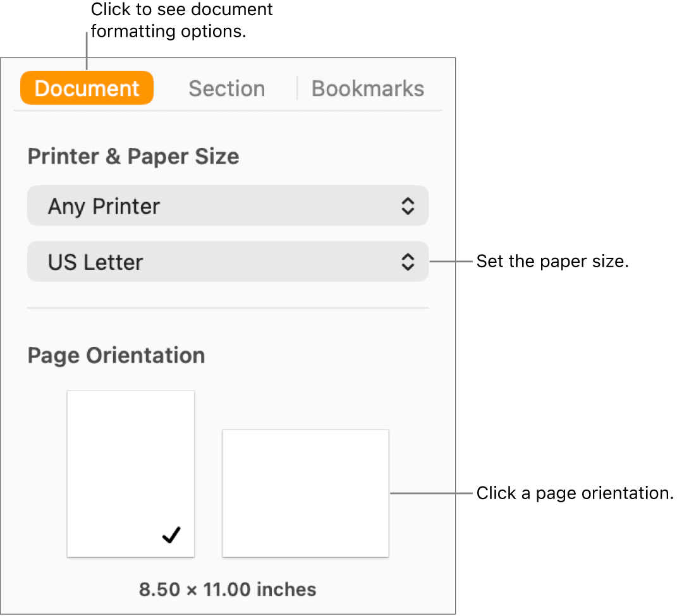This screenshot has height=616, width=677.
Task: Enable landscape orientation for the document
Action: click(x=305, y=493)
